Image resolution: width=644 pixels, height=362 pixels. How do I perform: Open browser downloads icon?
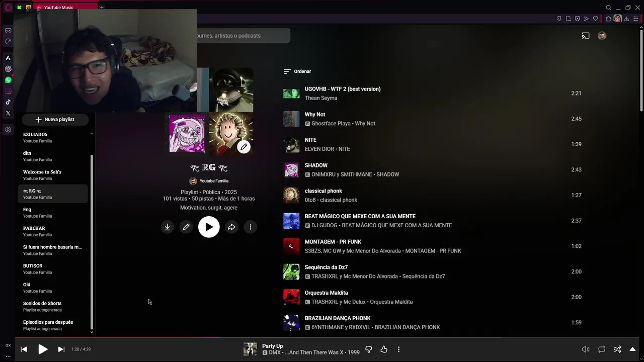tap(626, 19)
